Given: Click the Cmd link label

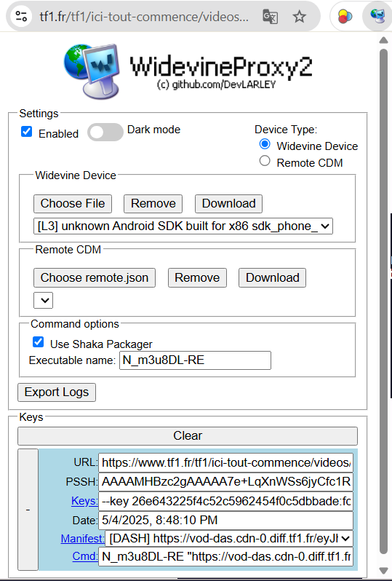Looking at the screenshot, I should 85,556.
